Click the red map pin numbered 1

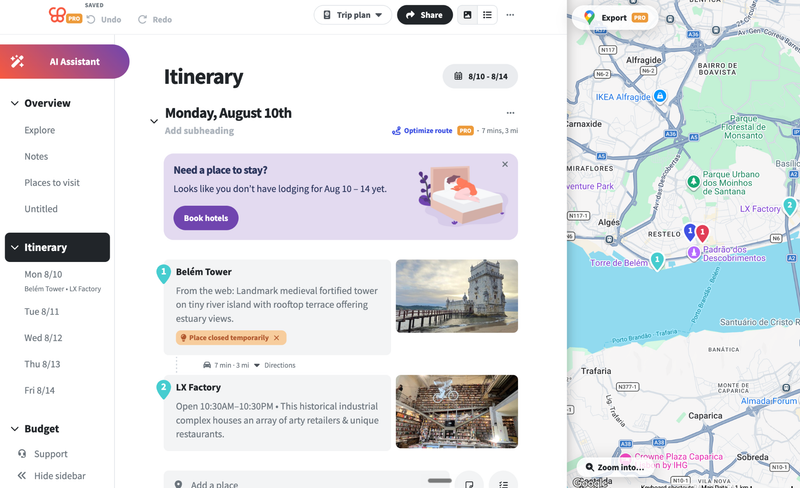pyautogui.click(x=703, y=233)
